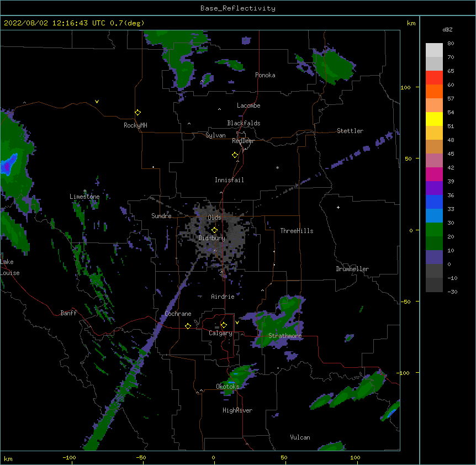This screenshot has width=476, height=465.
Task: Click the Olds town label
Action: click(x=214, y=218)
